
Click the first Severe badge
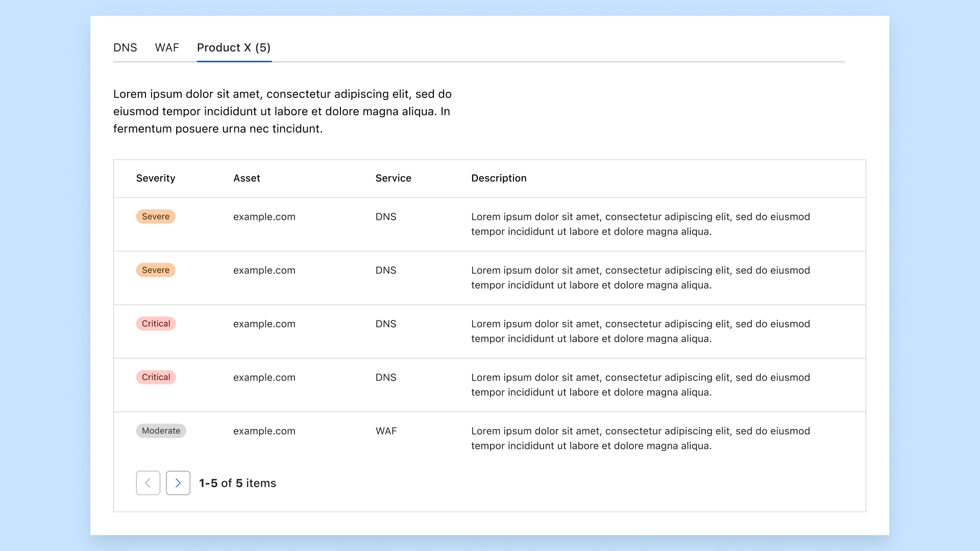(x=156, y=216)
